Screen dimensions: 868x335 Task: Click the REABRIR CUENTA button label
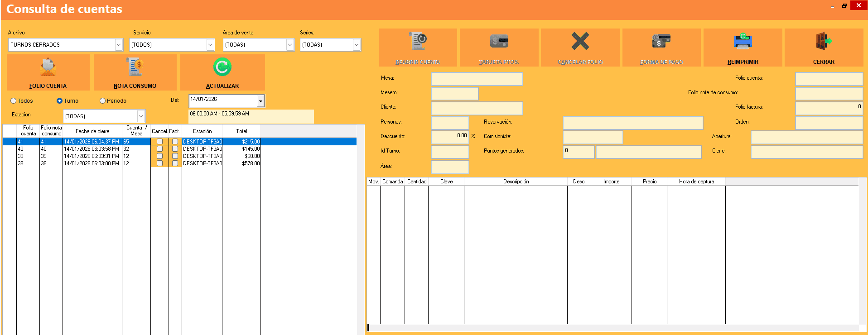click(418, 62)
